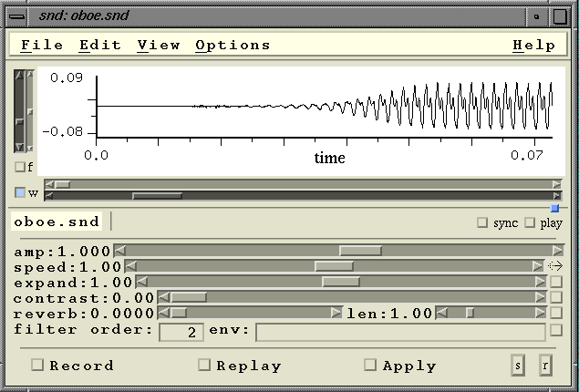
Task: Toggle the expand enable box
Action: click(x=556, y=282)
